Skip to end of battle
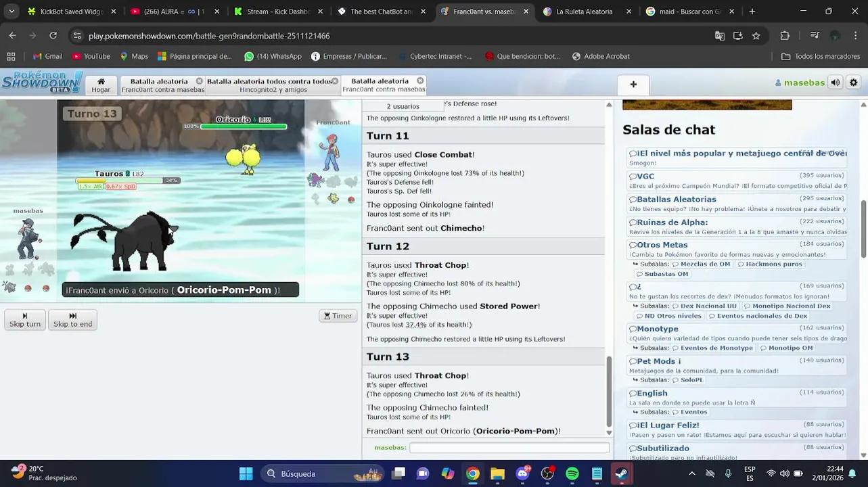Screen dimensions: 868x487 72,320
